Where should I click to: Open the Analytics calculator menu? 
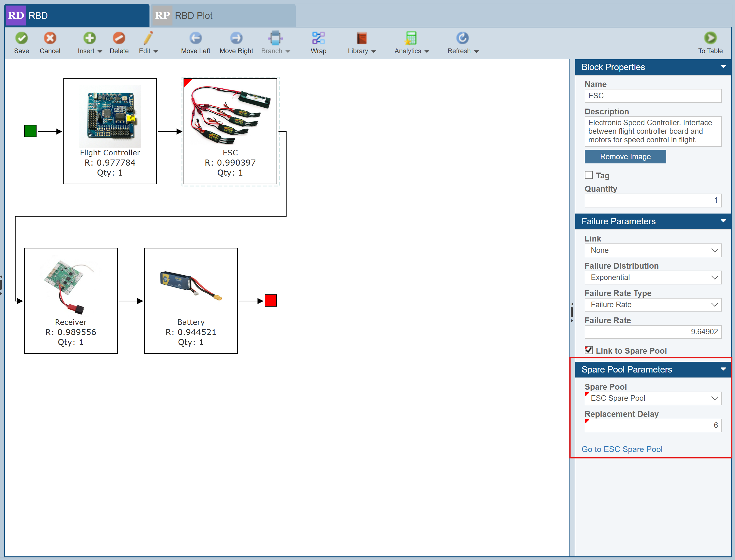point(411,38)
